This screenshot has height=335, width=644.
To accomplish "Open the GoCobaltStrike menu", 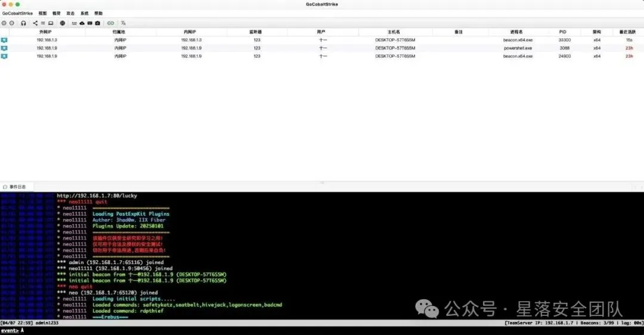I will click(18, 13).
